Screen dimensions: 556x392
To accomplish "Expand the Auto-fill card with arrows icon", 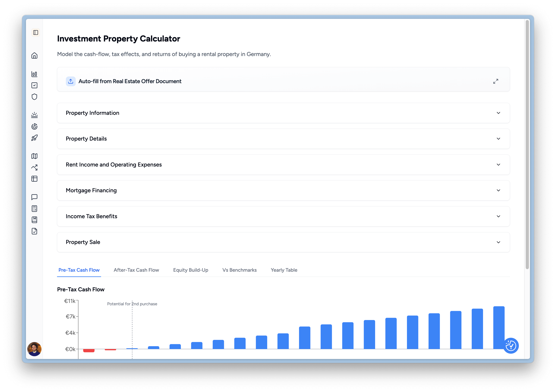I will [x=496, y=81].
